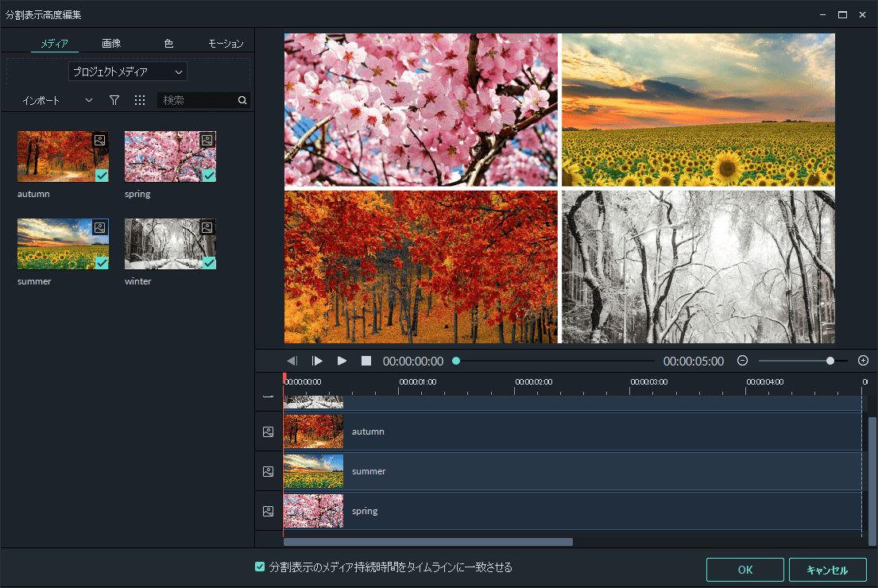The width and height of the screenshot is (878, 588).
Task: Click the timeline horizontal scrollbar
Action: coord(428,542)
